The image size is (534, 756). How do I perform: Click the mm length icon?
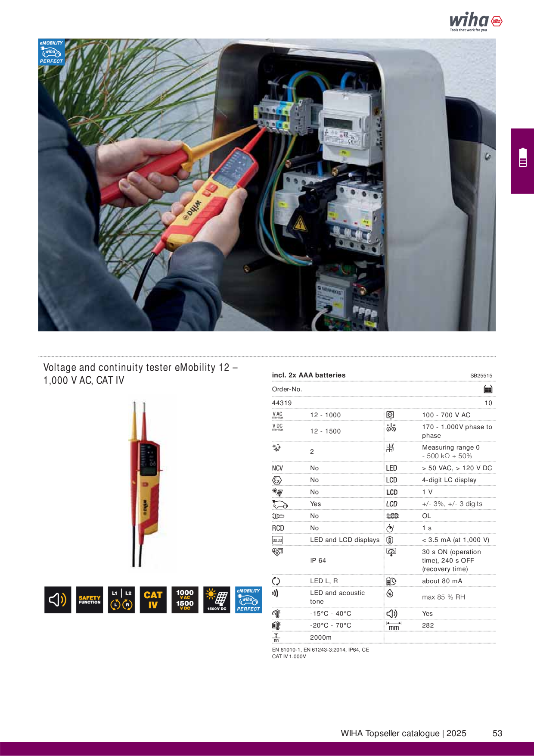coord(394,626)
